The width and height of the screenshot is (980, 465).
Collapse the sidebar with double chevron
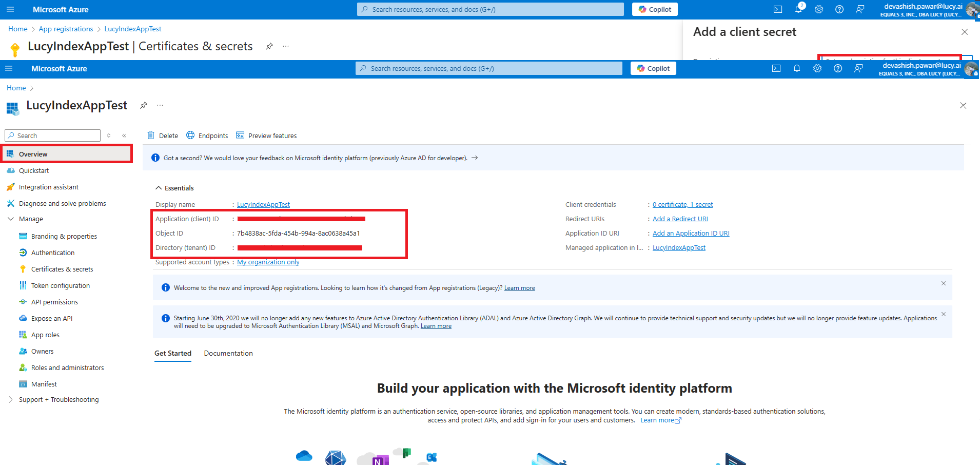click(x=124, y=135)
